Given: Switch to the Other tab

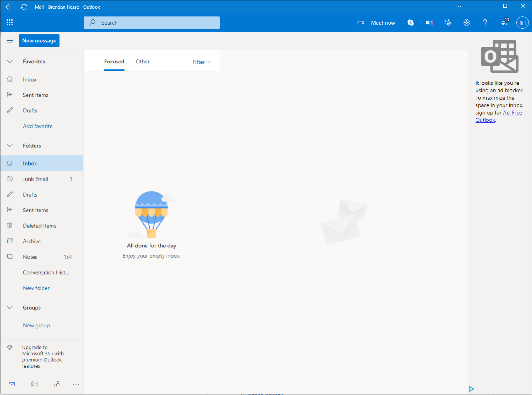Looking at the screenshot, I should coord(142,62).
